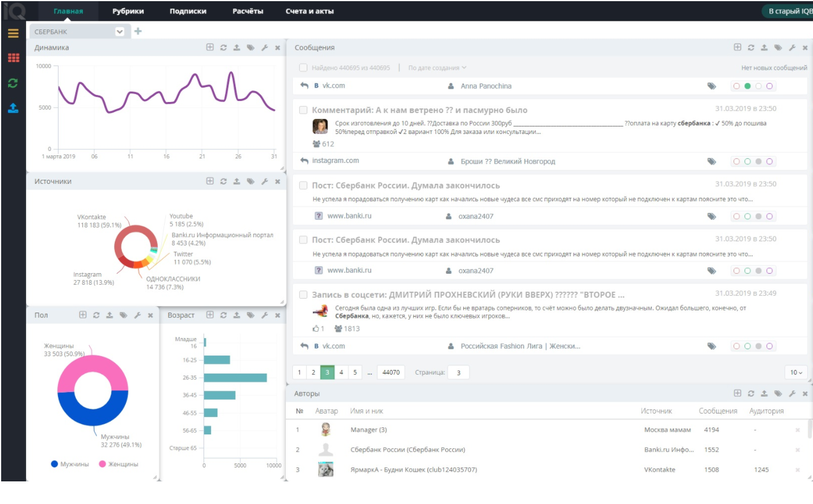The width and height of the screenshot is (813, 504).
Task: Open Авторы panel settings wrench
Action: (x=792, y=393)
